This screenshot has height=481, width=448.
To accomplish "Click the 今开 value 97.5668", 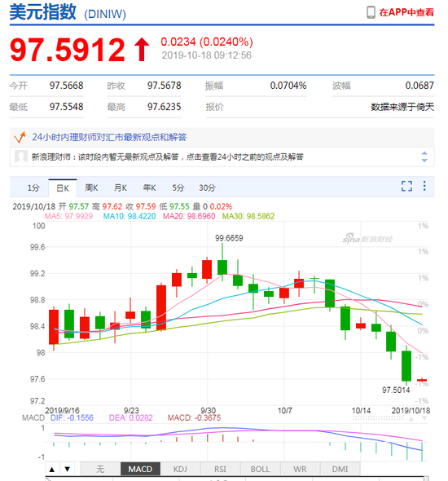I will (x=67, y=86).
